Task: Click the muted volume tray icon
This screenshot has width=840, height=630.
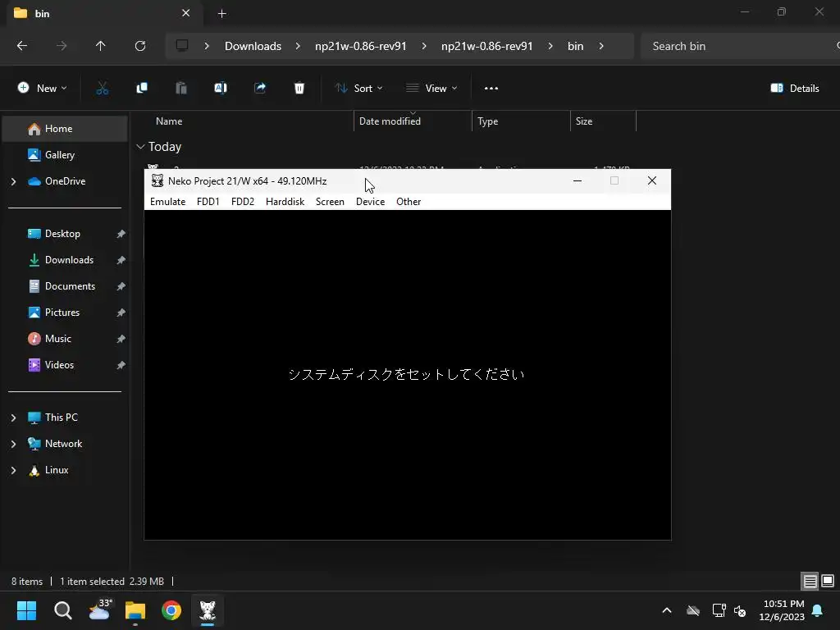Action: click(x=741, y=610)
